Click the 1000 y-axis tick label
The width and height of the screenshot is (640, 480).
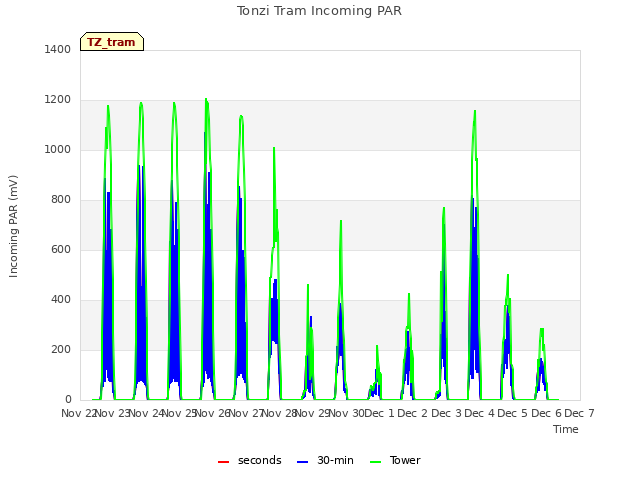pos(58,149)
